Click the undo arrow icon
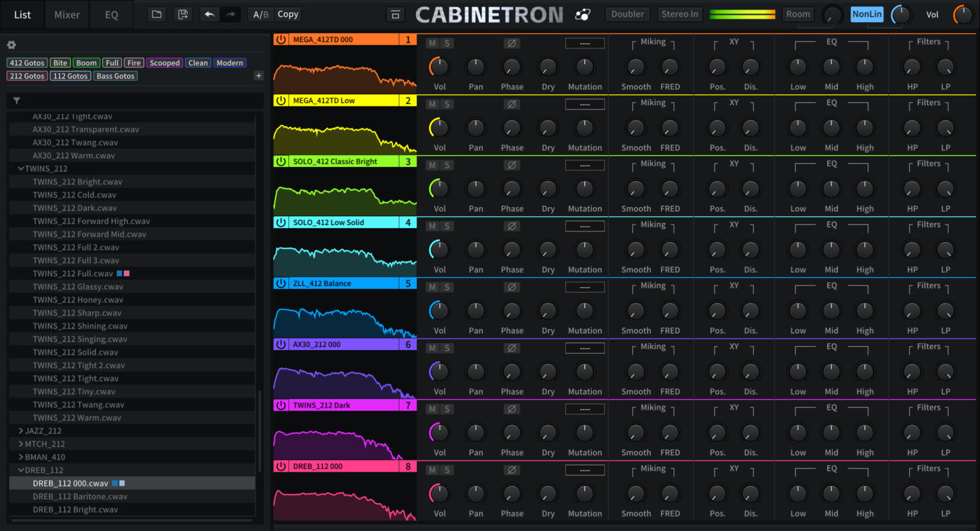Image resolution: width=980 pixels, height=531 pixels. pyautogui.click(x=209, y=14)
